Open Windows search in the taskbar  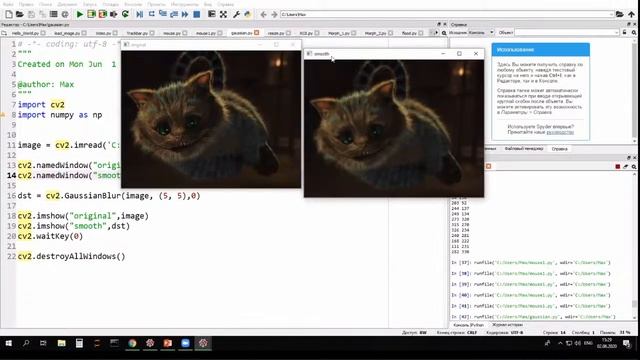pyautogui.click(x=26, y=343)
